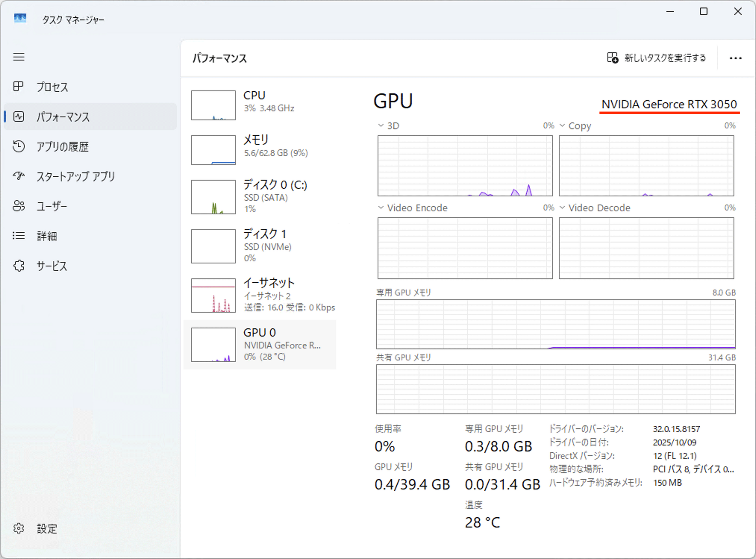
Task: Open the スタートアップ アプリ gauge icon
Action: pos(19,176)
